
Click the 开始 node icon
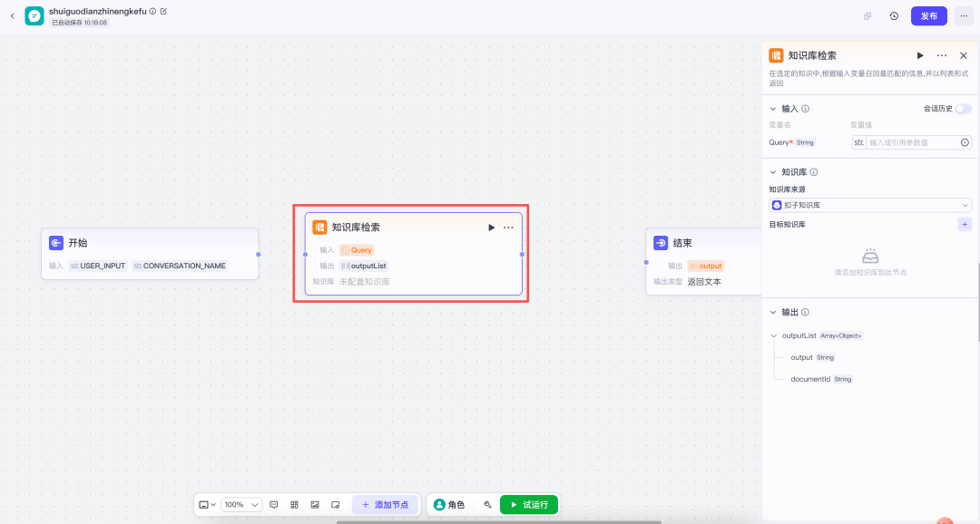point(56,243)
